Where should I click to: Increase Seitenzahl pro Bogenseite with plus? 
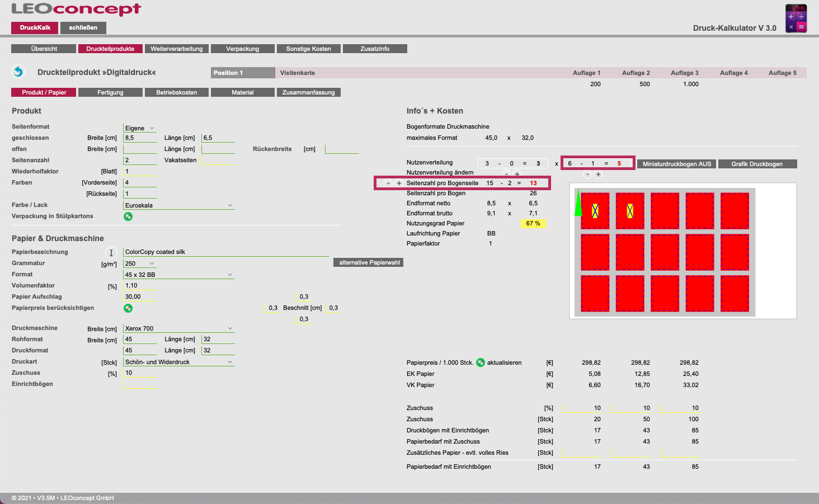point(399,183)
